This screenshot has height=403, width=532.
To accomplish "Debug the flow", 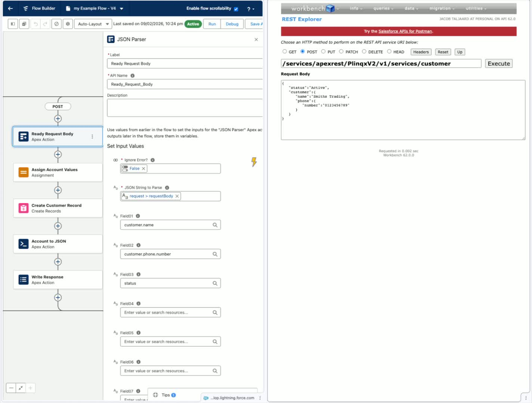I will pyautogui.click(x=232, y=24).
